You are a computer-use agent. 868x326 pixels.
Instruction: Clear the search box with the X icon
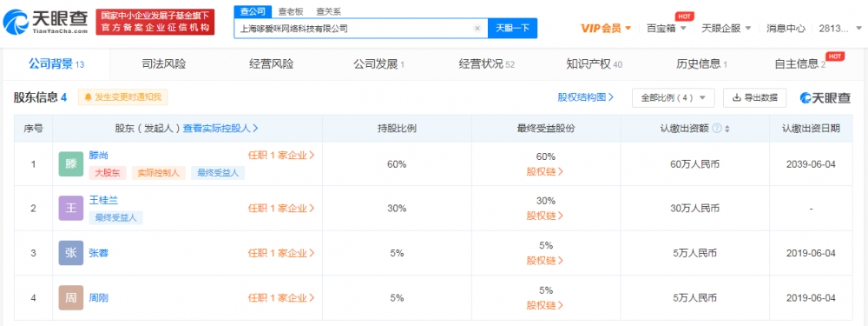click(x=477, y=29)
